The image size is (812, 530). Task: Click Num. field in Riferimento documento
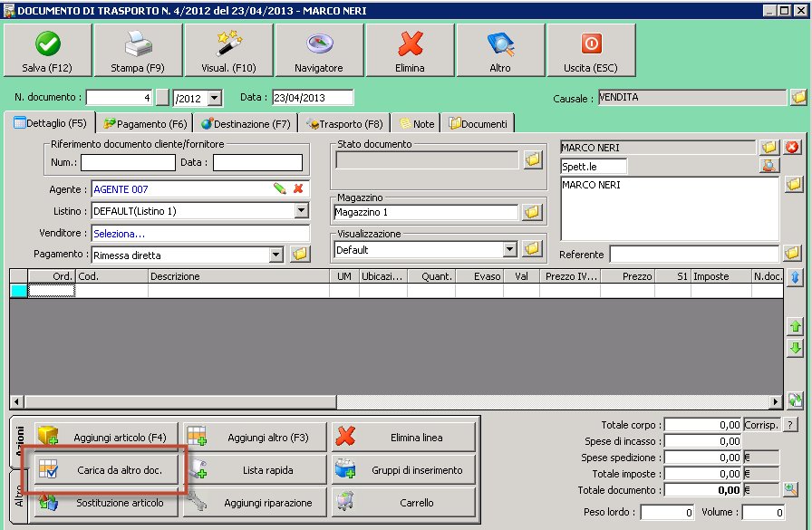[128, 162]
